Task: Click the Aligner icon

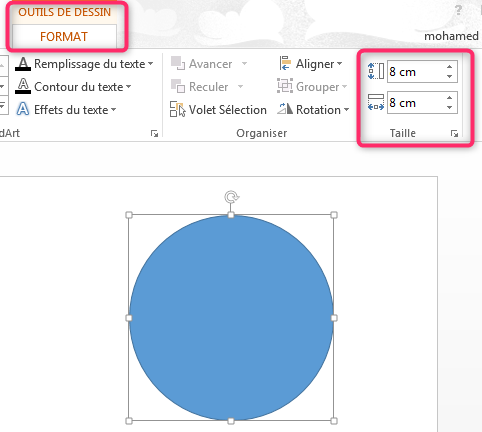Action: (x=285, y=63)
